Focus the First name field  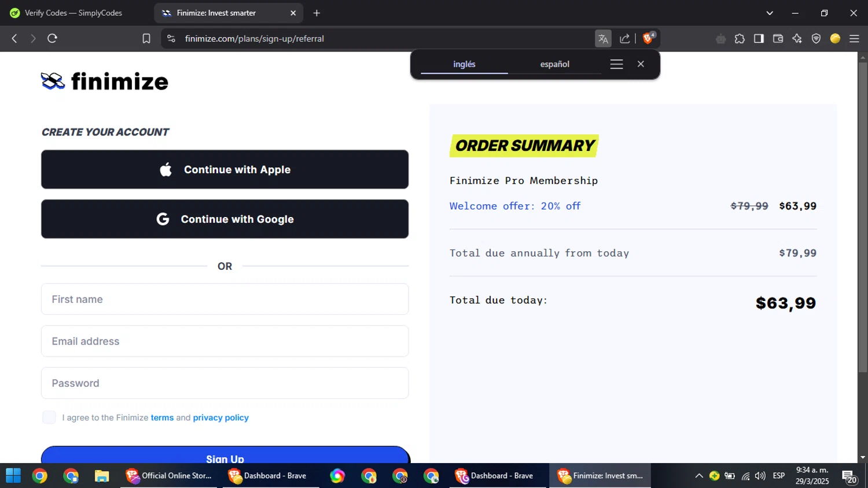click(x=225, y=299)
